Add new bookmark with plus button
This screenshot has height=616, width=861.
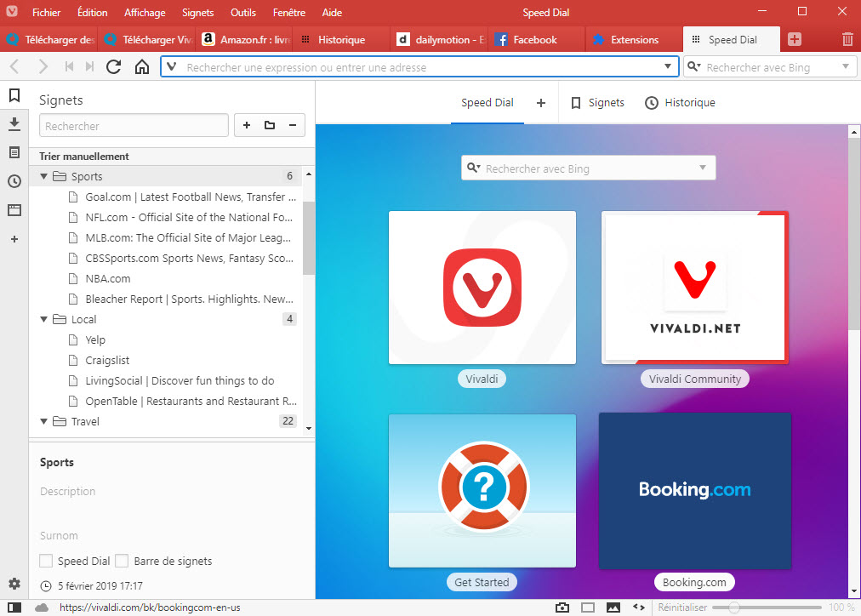coord(247,125)
